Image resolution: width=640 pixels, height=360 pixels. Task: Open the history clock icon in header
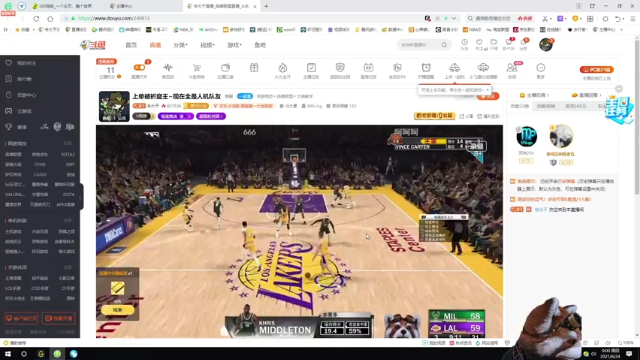pos(464,44)
